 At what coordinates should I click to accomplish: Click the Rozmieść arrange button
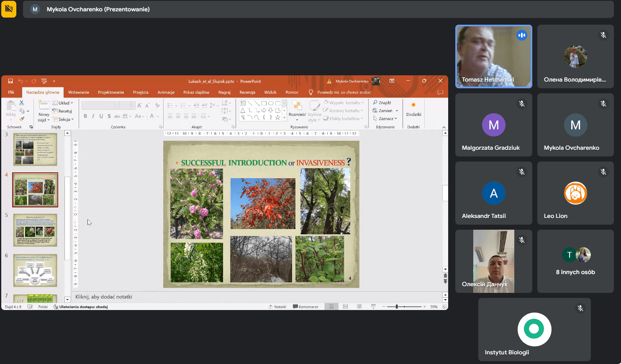point(297,110)
